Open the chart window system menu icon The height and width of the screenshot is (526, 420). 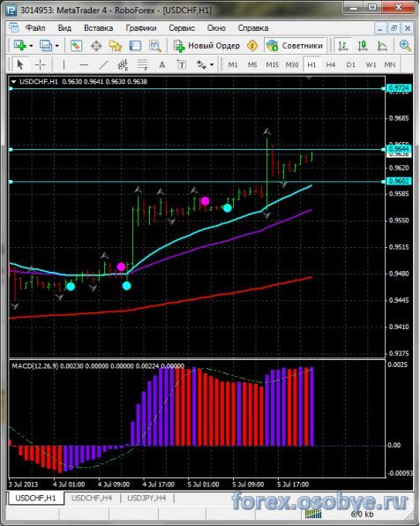(14, 27)
